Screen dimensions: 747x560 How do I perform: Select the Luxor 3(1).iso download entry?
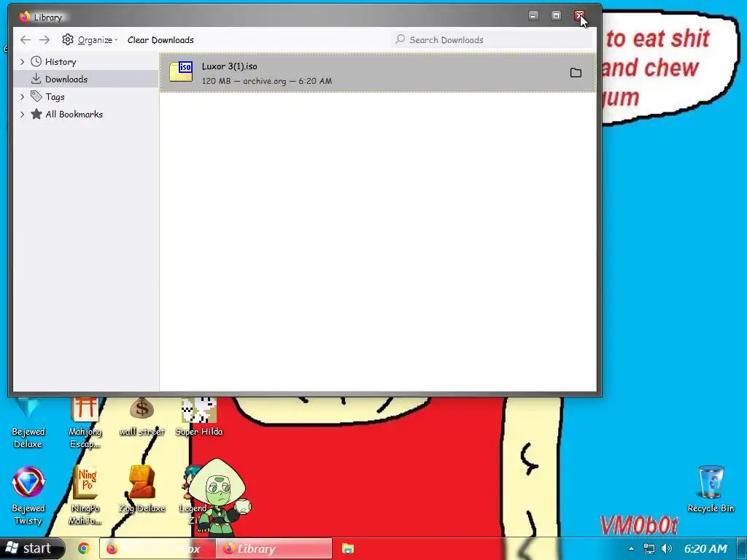(377, 73)
